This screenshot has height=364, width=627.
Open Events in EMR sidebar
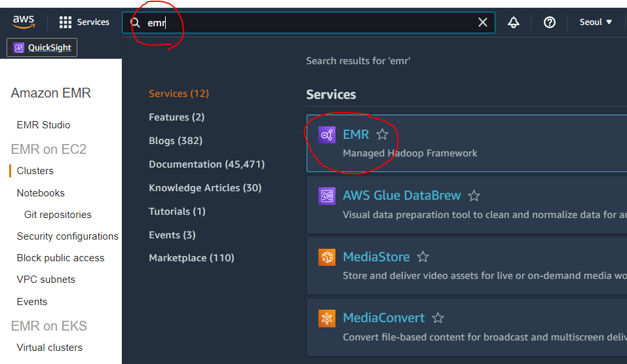(32, 302)
